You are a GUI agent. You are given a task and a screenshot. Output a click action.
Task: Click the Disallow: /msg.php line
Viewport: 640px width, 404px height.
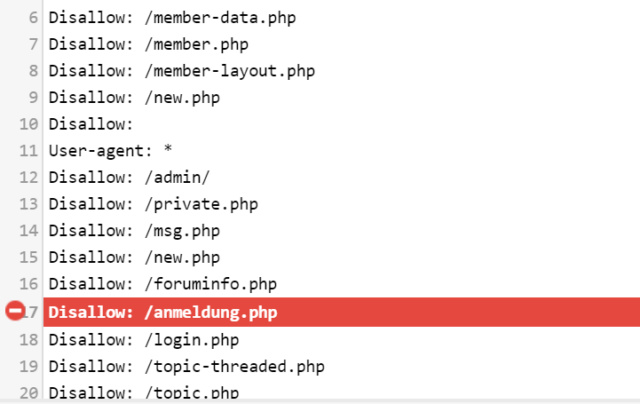pos(134,231)
